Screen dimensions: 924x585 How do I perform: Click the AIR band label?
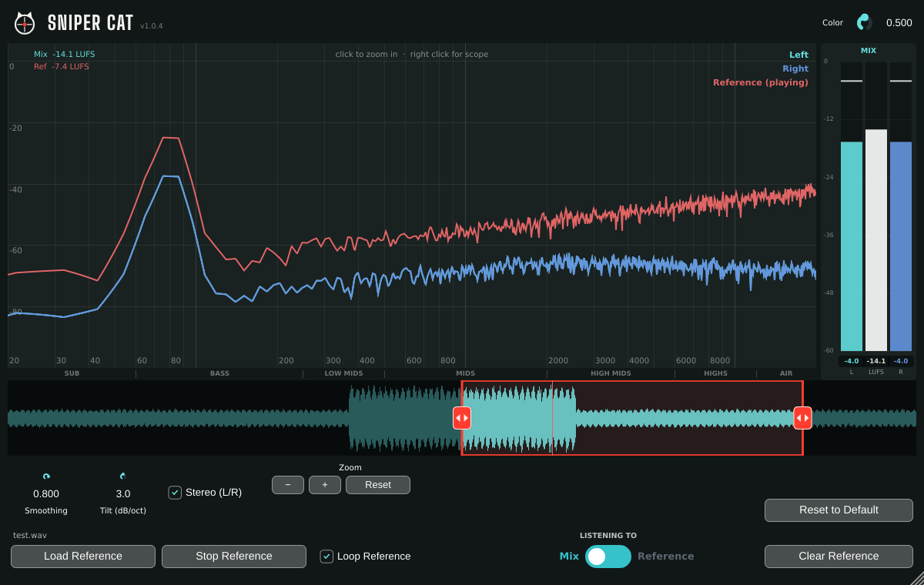click(x=786, y=373)
